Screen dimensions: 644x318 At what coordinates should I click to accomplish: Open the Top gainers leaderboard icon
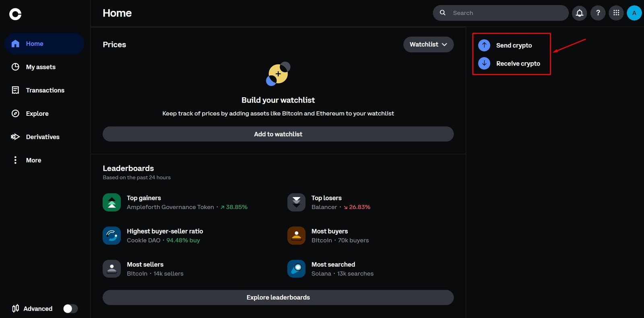tap(112, 203)
